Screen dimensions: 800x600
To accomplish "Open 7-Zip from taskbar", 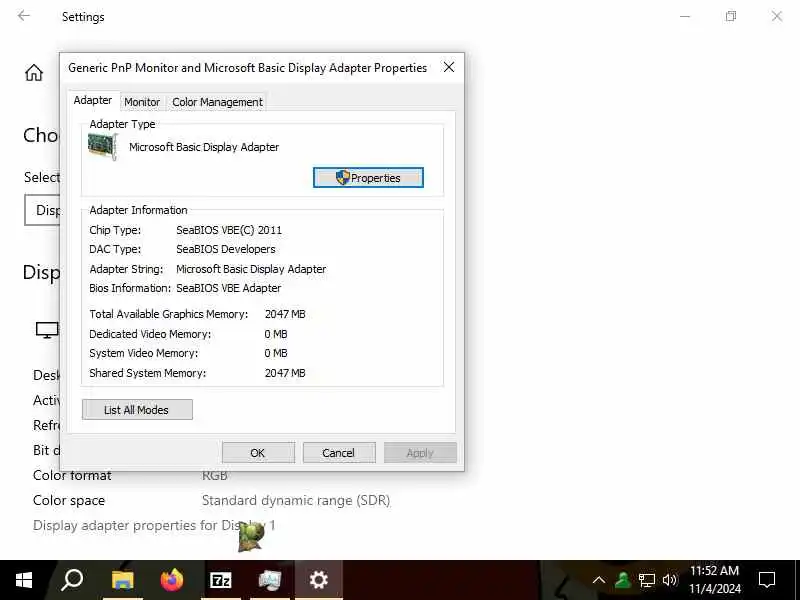I will tap(221, 580).
